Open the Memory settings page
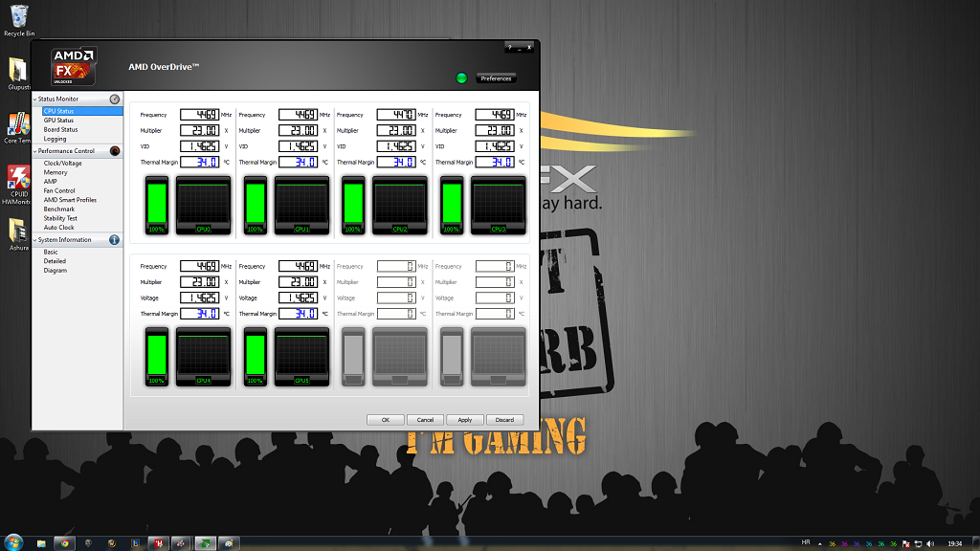Screen dimensions: 980x551 coord(56,172)
